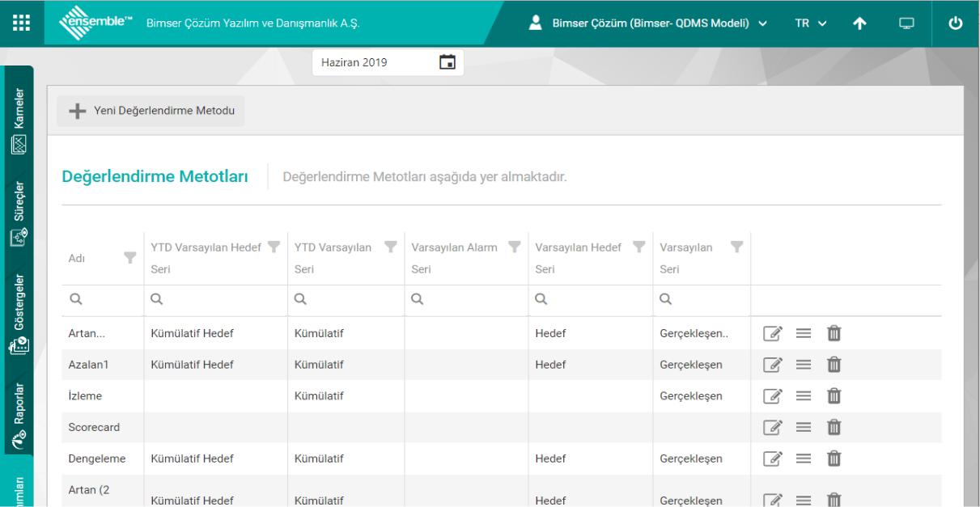Click Bimser Çözüm Yazılım ve Danışmanlık title

pyautogui.click(x=252, y=23)
